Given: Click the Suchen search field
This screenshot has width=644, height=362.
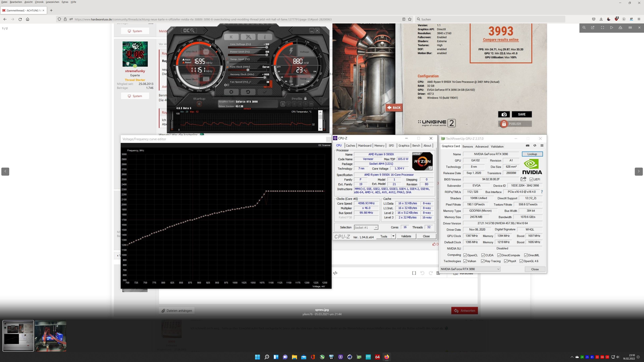Looking at the screenshot, I should tap(490, 19).
